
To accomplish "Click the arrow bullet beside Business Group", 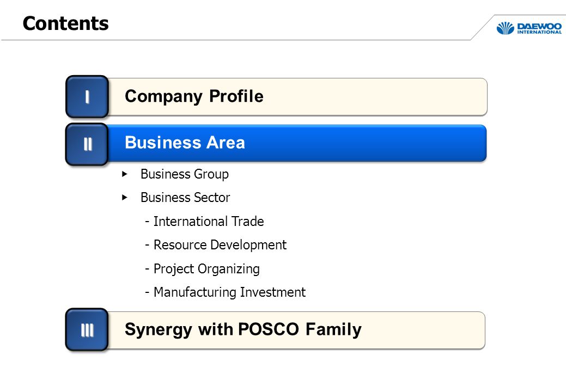I will (x=125, y=174).
